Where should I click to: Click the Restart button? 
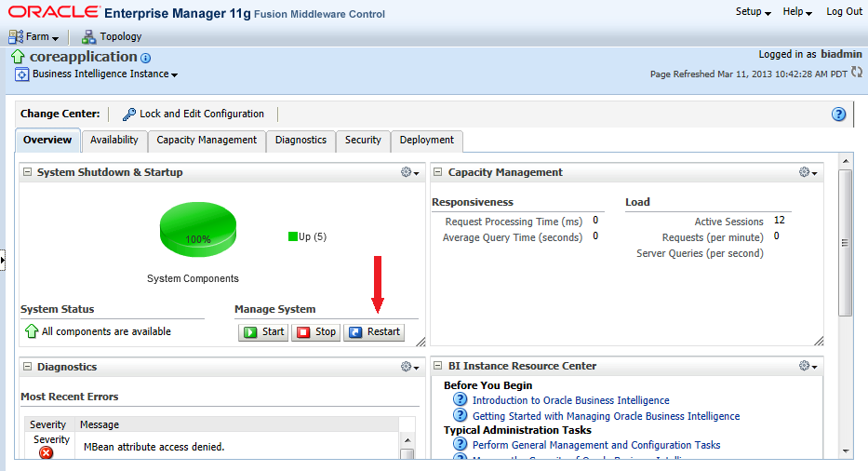(x=374, y=332)
